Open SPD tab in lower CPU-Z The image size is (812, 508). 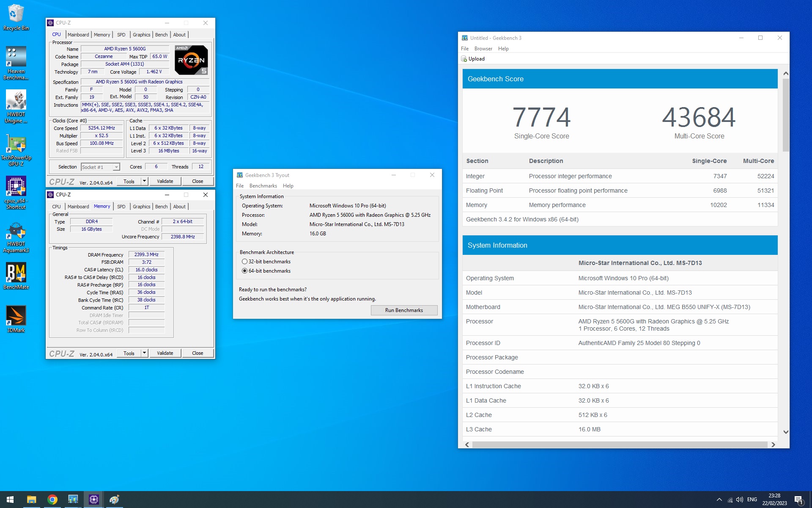[x=121, y=207]
